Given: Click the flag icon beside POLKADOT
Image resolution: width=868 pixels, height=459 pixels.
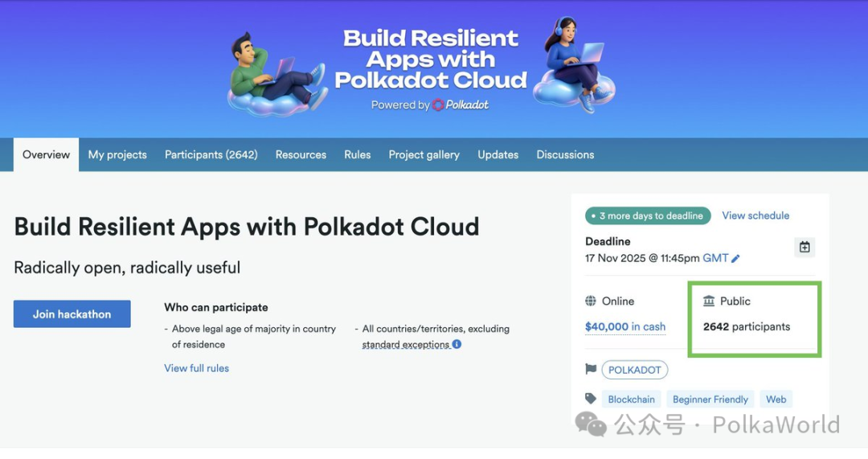Looking at the screenshot, I should [591, 369].
